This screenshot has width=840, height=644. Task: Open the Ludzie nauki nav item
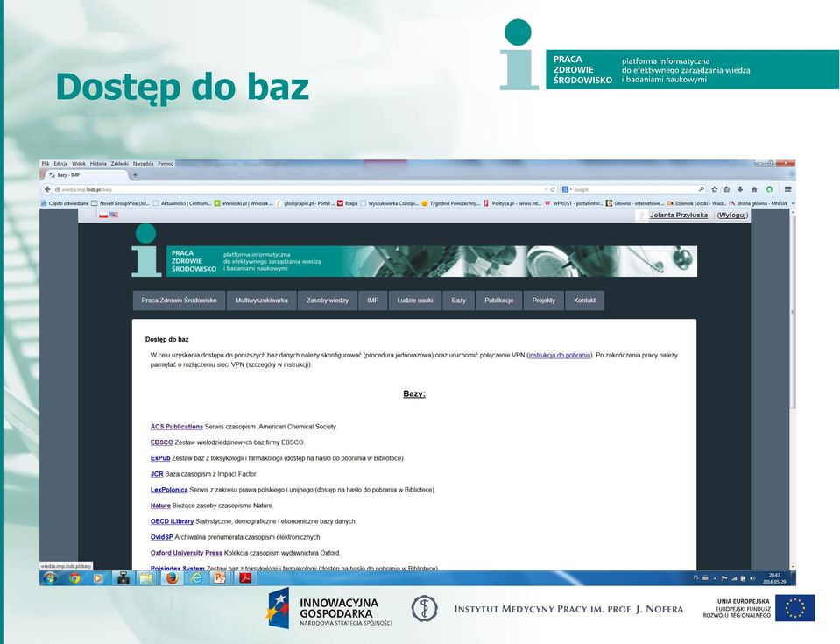click(414, 301)
